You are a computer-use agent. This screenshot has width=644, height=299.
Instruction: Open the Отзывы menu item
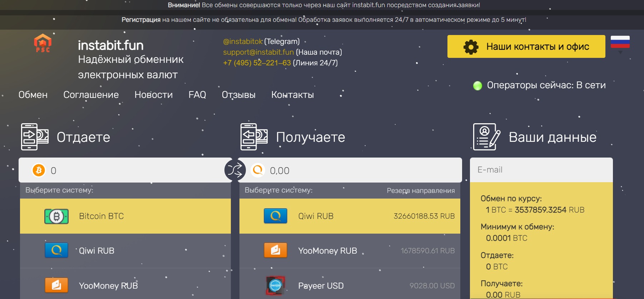tap(239, 95)
